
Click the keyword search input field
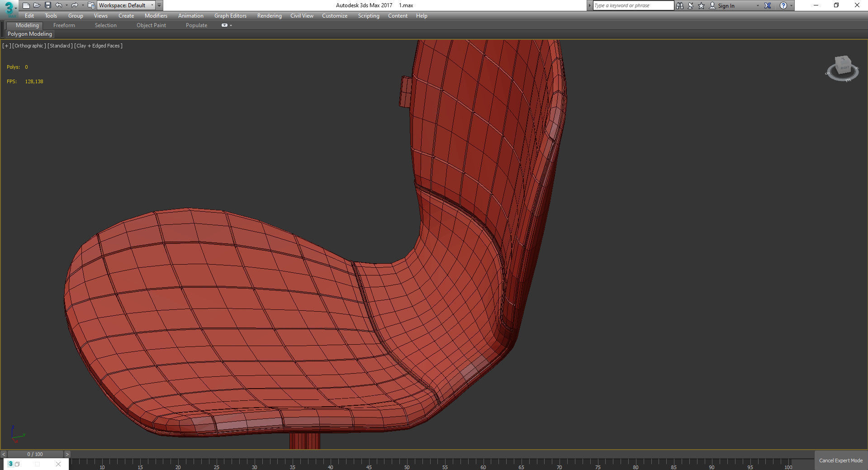[633, 5]
